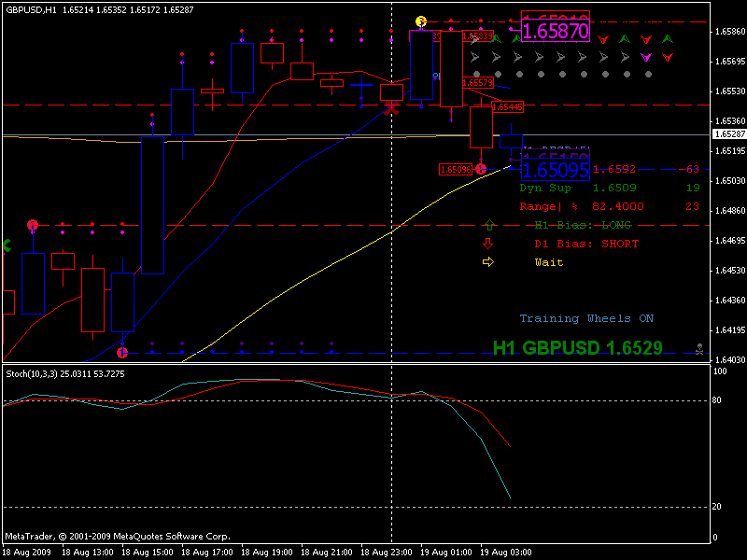The image size is (747, 560).
Task: Click the tallest blue candle near 18 Aug 15:00
Action: (x=153, y=204)
